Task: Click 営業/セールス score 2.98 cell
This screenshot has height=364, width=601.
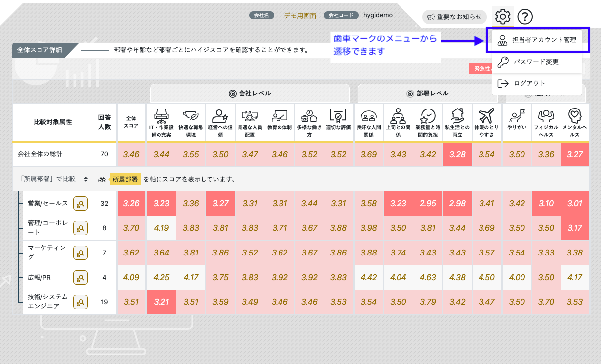Action: [457, 203]
